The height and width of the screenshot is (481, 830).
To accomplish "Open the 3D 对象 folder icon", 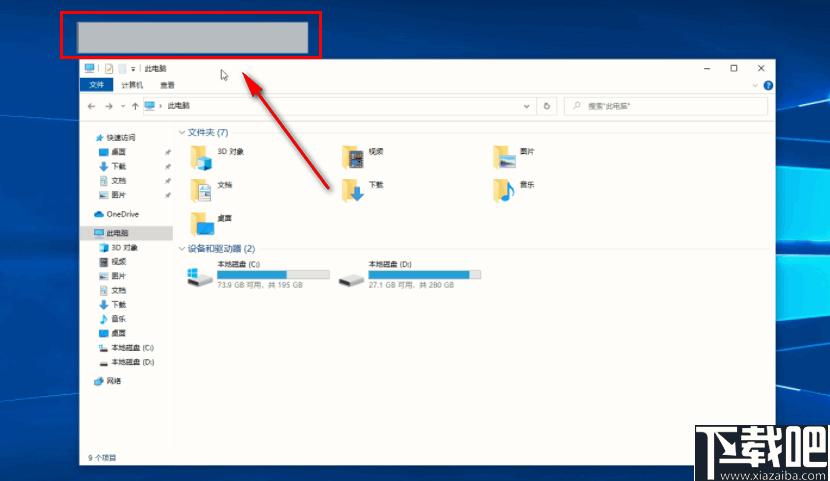I will point(203,157).
